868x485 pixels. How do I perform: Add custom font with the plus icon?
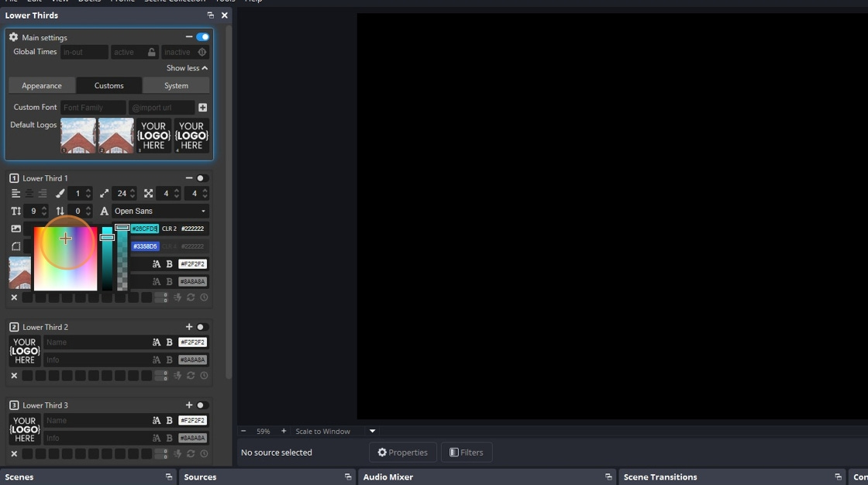[202, 108]
